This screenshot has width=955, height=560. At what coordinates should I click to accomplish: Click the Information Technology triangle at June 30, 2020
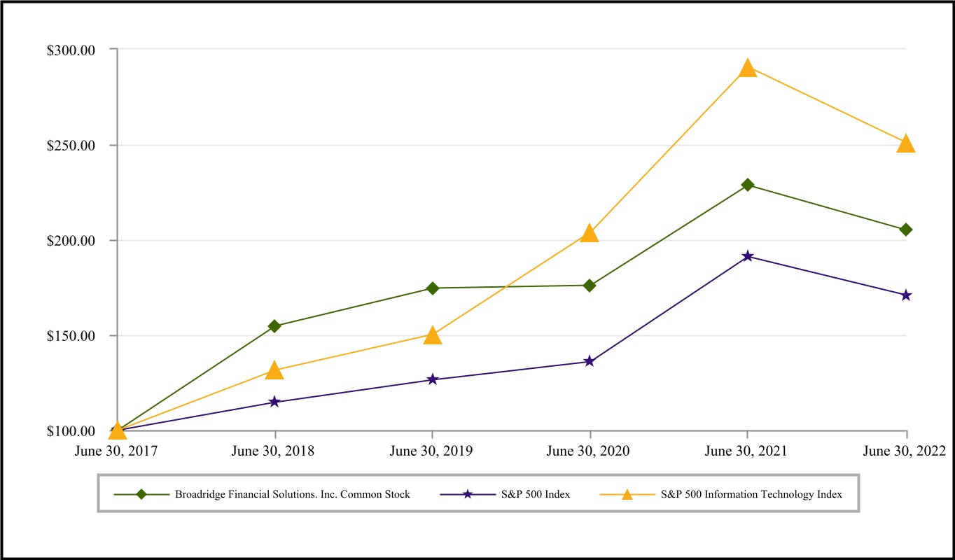point(590,234)
